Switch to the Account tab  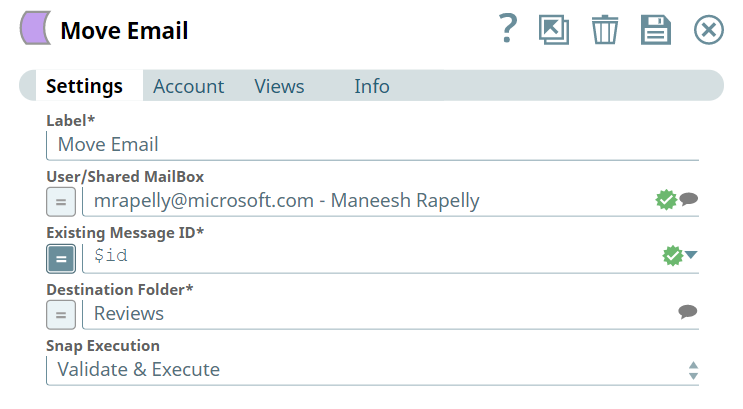tap(189, 86)
